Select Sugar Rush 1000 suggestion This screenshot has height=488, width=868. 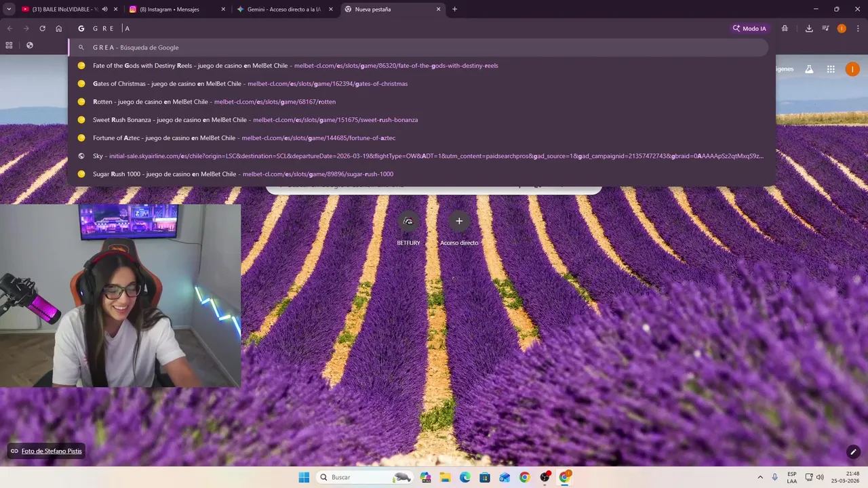[x=419, y=174]
